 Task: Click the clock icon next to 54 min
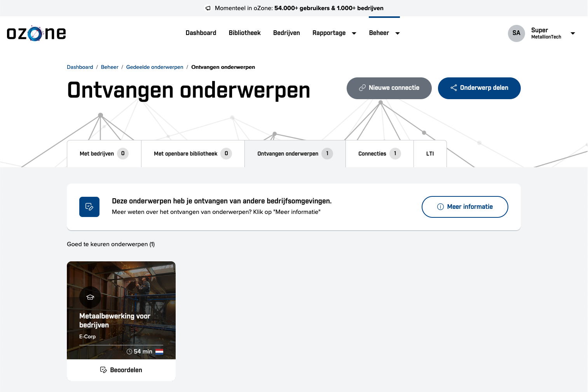(x=129, y=351)
